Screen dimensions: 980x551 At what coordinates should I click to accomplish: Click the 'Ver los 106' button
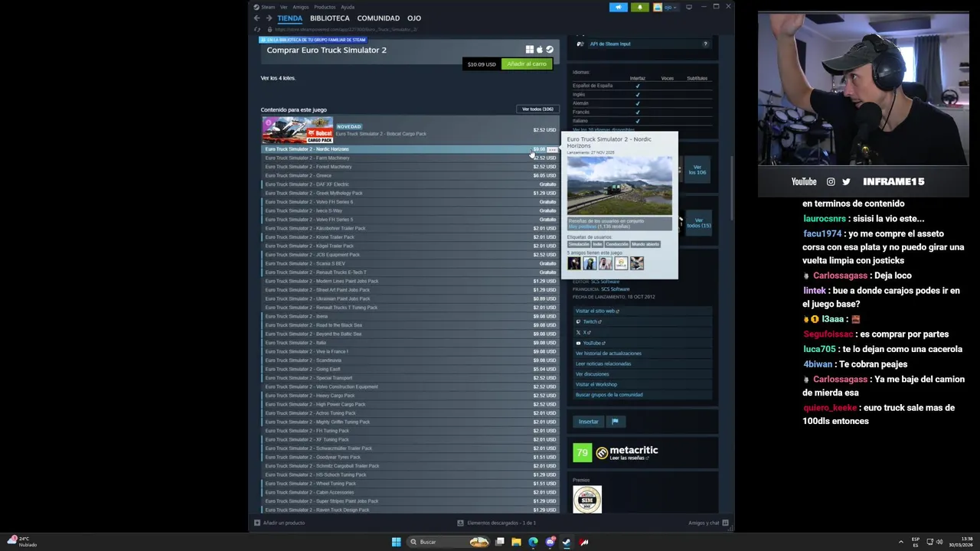697,169
